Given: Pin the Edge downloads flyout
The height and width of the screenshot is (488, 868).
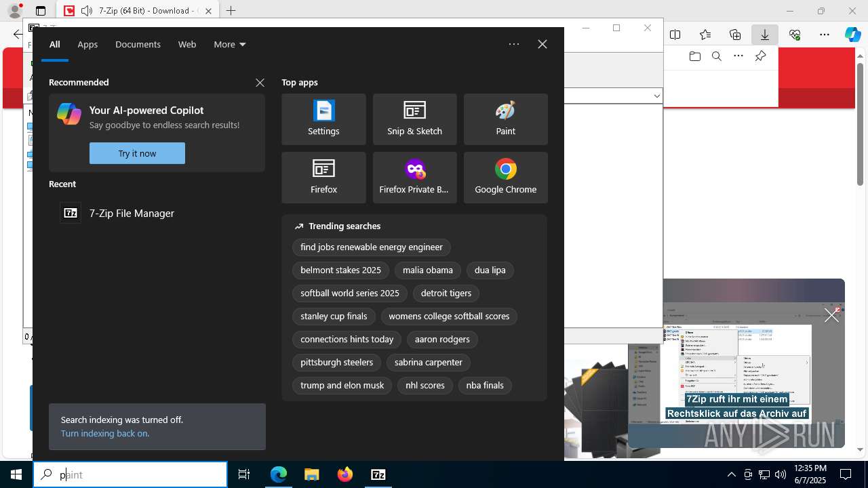Looking at the screenshot, I should pyautogui.click(x=760, y=56).
